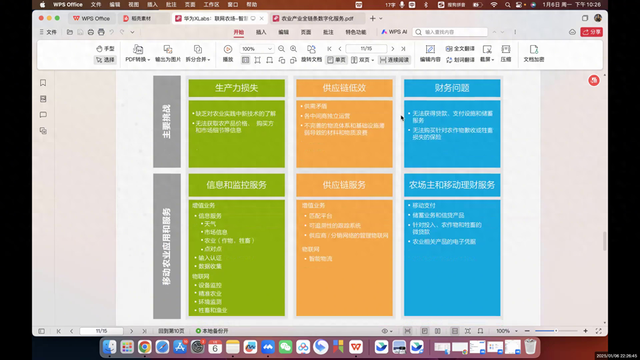The image size is (640, 360).
Task: Switch to the 批注 ribbon tab
Action: click(328, 32)
